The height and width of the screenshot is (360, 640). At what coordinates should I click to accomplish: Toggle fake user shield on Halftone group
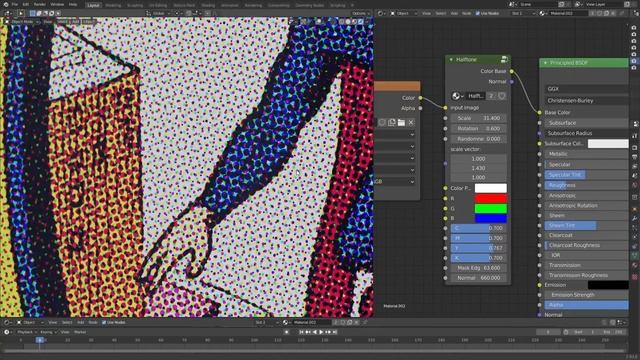coord(502,96)
